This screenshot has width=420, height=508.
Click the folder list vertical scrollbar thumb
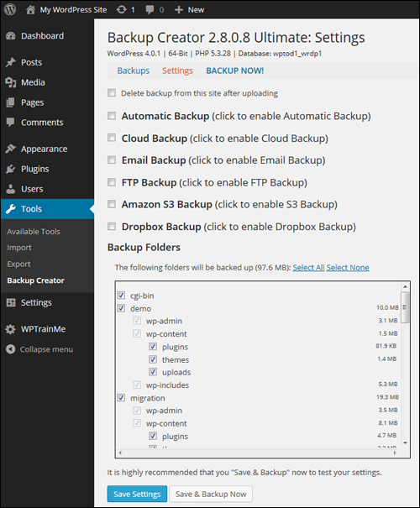405,307
